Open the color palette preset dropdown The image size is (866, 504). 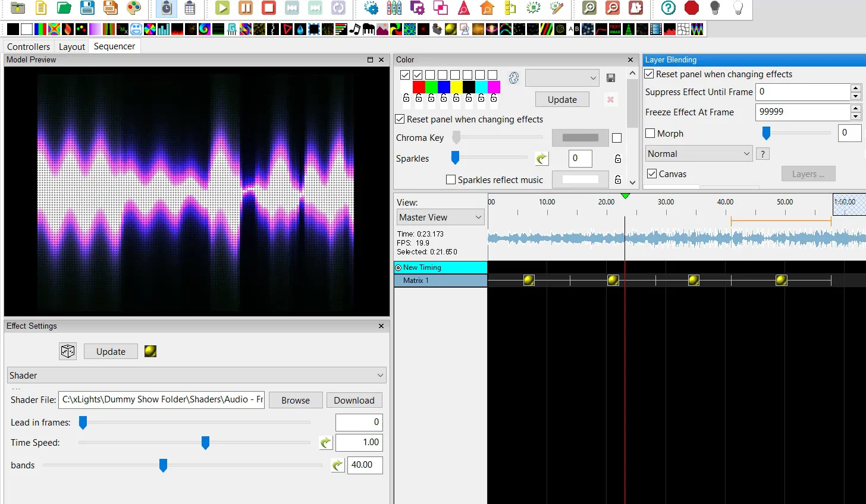coord(562,78)
